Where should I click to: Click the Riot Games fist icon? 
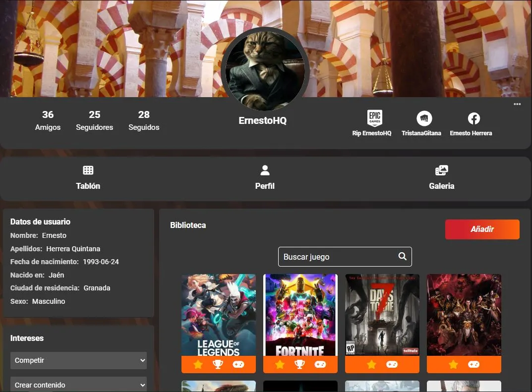[x=424, y=118]
